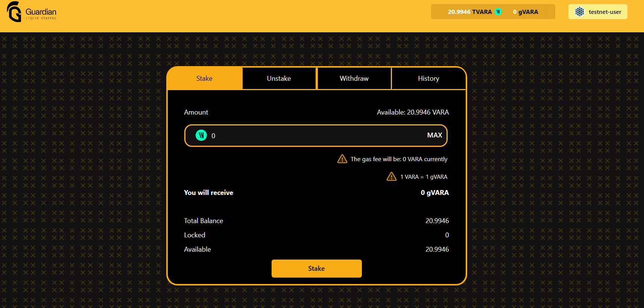
Task: Open the testnet-user account menu
Action: pos(598,12)
